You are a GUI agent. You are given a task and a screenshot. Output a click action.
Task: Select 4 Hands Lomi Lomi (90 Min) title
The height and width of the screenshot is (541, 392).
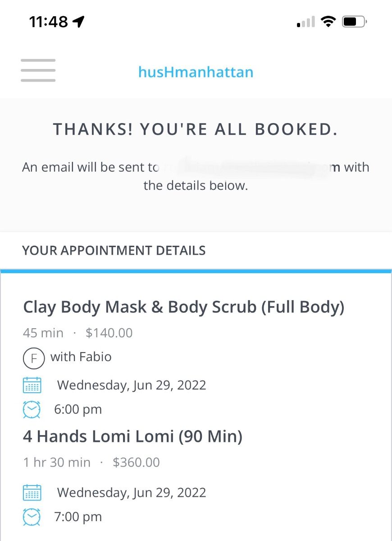[133, 436]
